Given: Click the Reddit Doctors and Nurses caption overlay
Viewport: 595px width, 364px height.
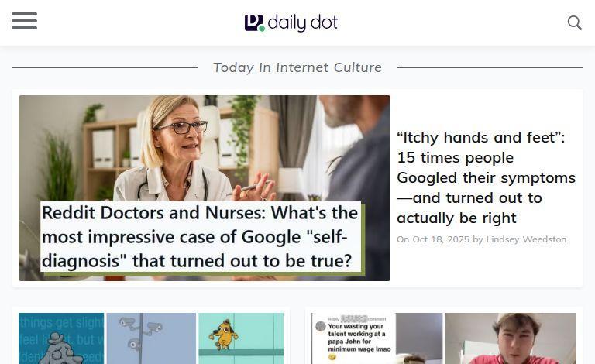Looking at the screenshot, I should tap(201, 237).
